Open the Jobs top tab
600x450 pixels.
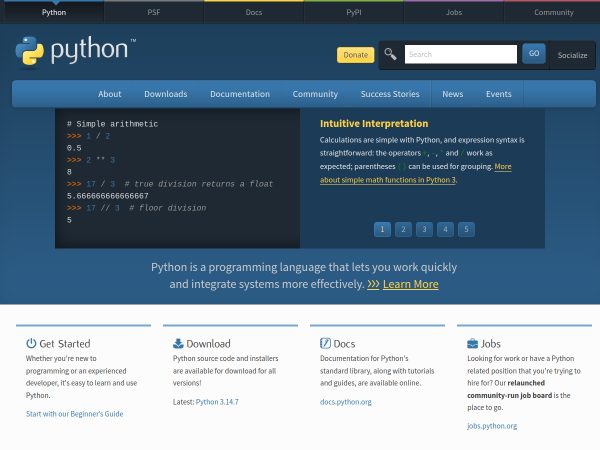pos(454,12)
